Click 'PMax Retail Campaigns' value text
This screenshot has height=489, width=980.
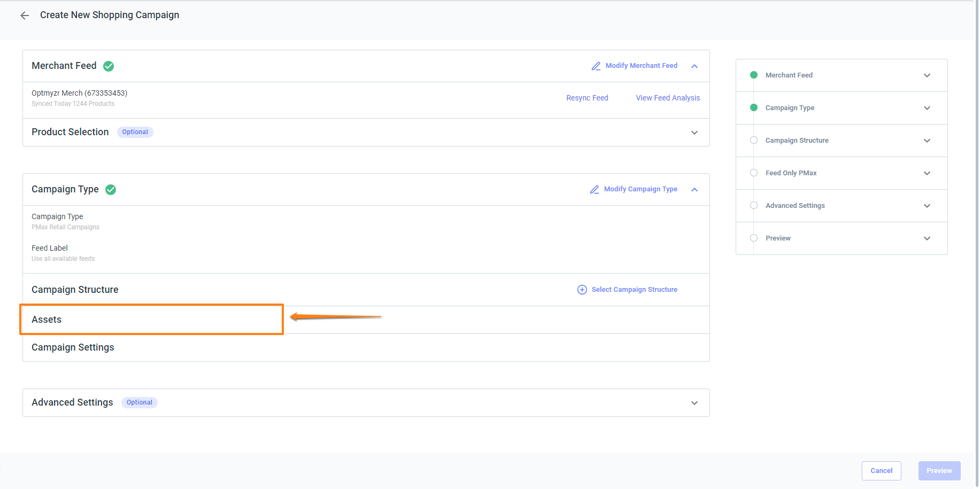pos(65,227)
